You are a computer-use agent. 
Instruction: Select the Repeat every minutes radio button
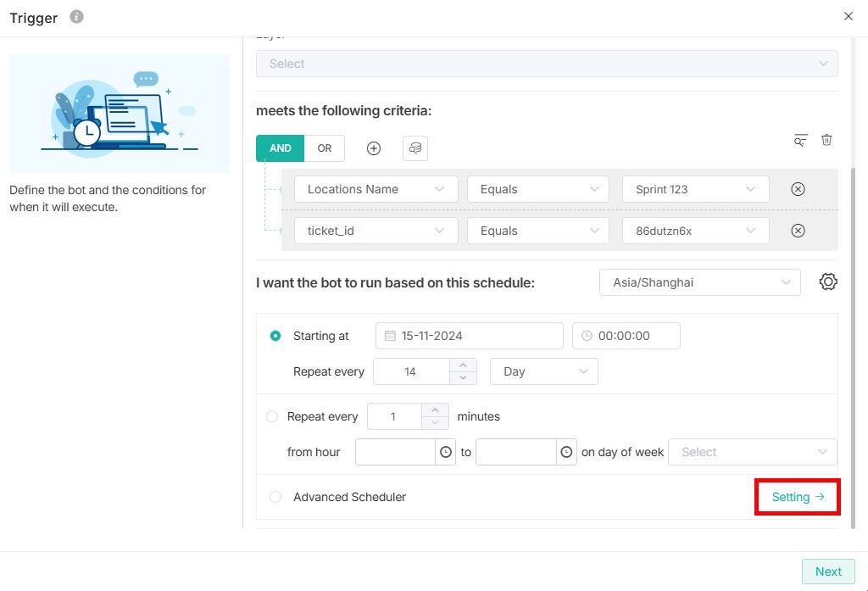click(x=272, y=416)
